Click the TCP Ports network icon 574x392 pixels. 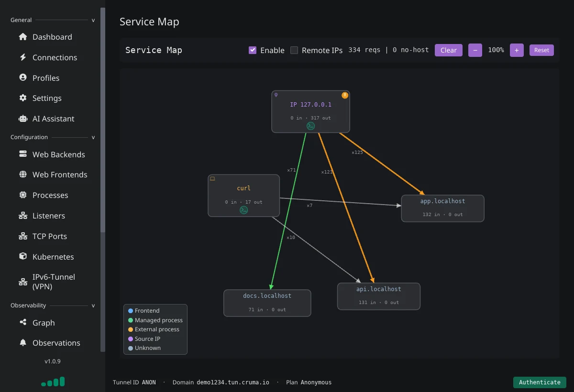pos(23,236)
